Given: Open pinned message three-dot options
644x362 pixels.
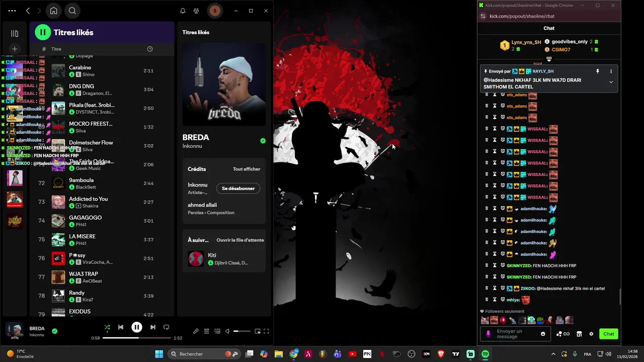Looking at the screenshot, I should click(x=611, y=71).
